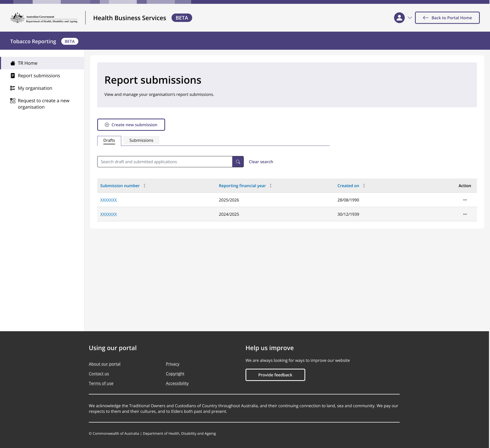Open action menu for 2024/2025 row
Screen dimensions: 490x448
pyautogui.click(x=465, y=214)
